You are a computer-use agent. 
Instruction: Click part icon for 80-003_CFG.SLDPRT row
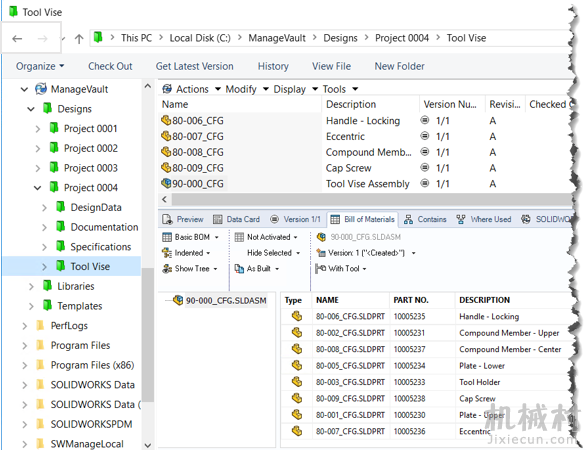point(297,382)
